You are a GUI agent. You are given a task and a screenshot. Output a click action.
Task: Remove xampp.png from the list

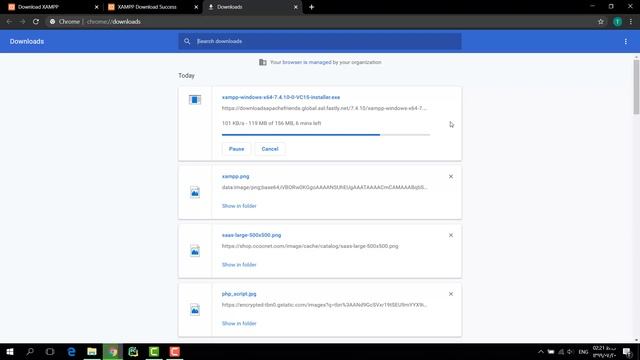[x=451, y=176]
